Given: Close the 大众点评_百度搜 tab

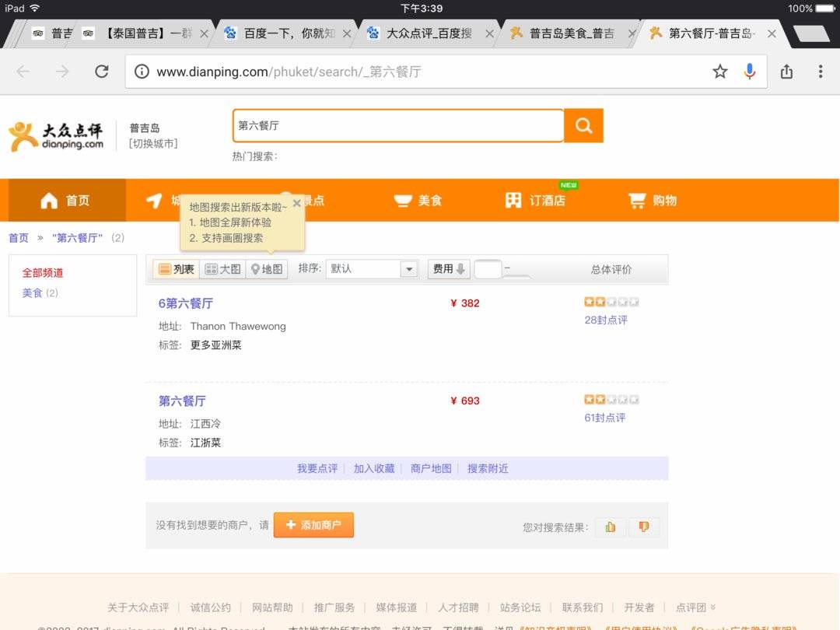Looking at the screenshot, I should (490, 33).
